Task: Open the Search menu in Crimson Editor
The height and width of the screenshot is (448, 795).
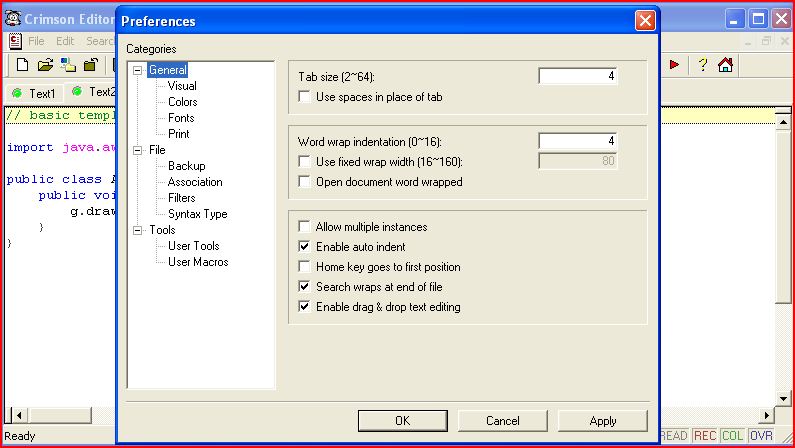Action: 100,41
